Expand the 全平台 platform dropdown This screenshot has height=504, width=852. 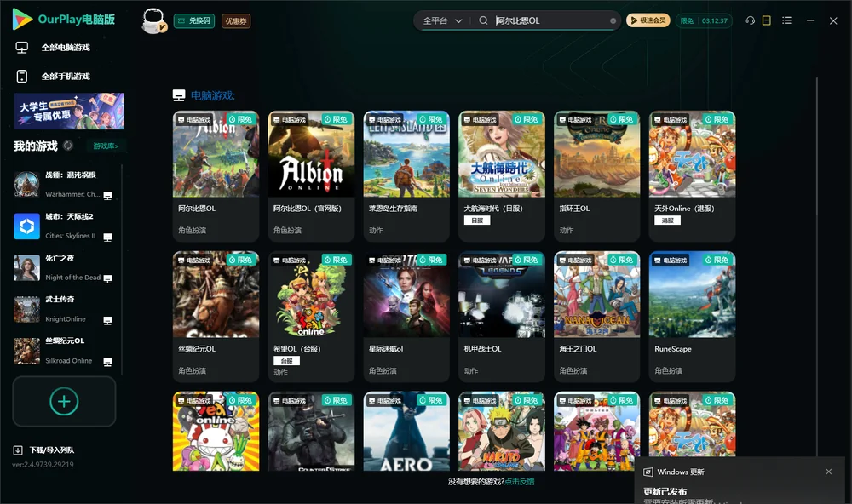pos(442,20)
